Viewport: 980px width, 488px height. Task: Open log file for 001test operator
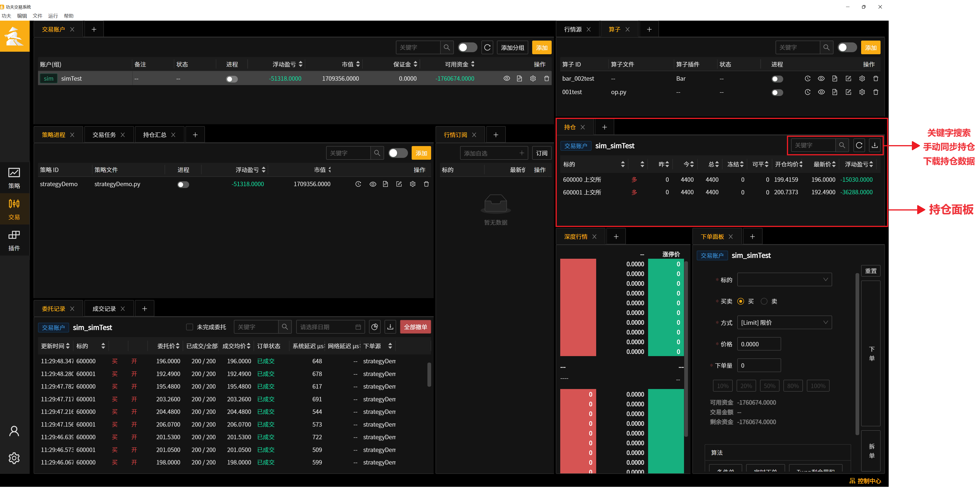835,92
